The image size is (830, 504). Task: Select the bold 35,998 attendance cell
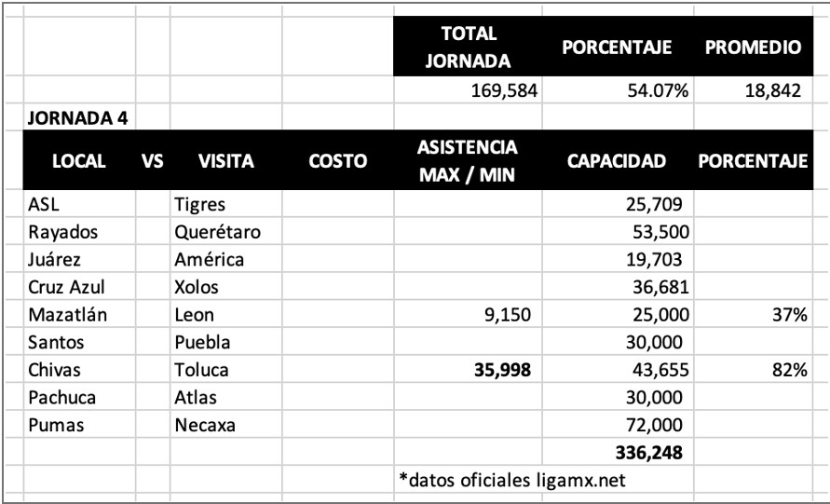[x=468, y=370]
